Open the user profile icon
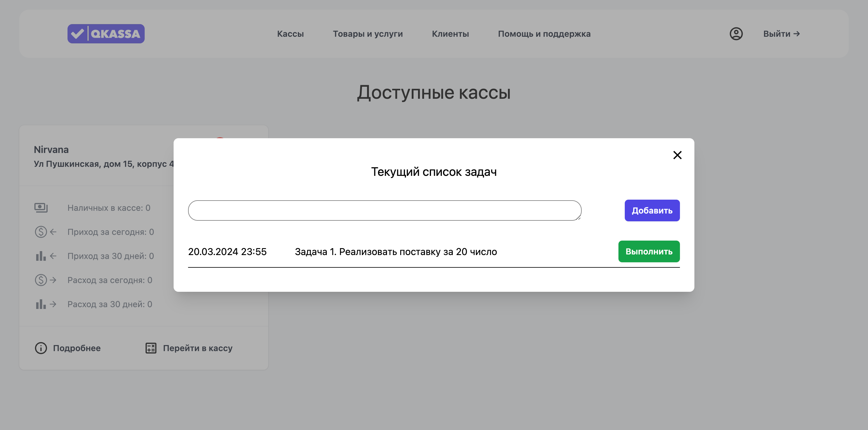Screen dimensions: 868x430 click(x=736, y=34)
